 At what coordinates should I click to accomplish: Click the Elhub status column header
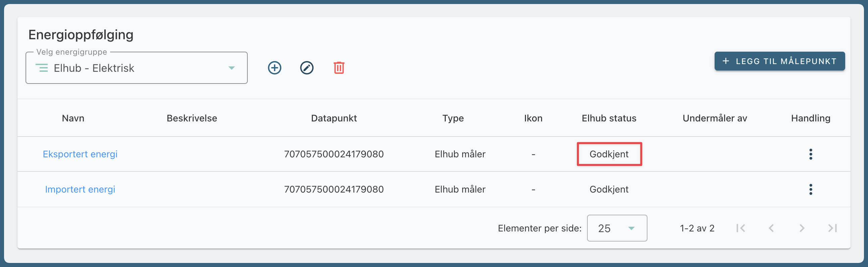point(609,118)
